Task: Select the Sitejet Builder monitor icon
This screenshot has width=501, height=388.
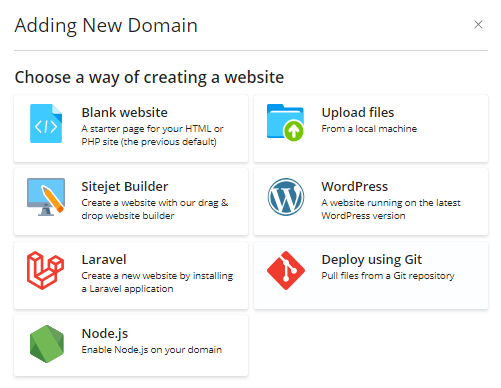Action: [x=46, y=197]
